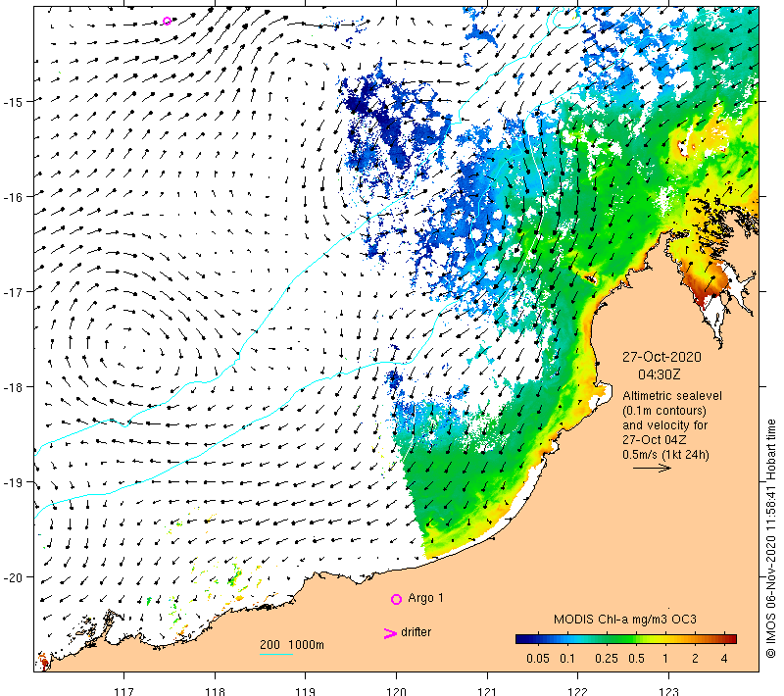
Task: Click the latitude axis label -19
Action: (13, 482)
